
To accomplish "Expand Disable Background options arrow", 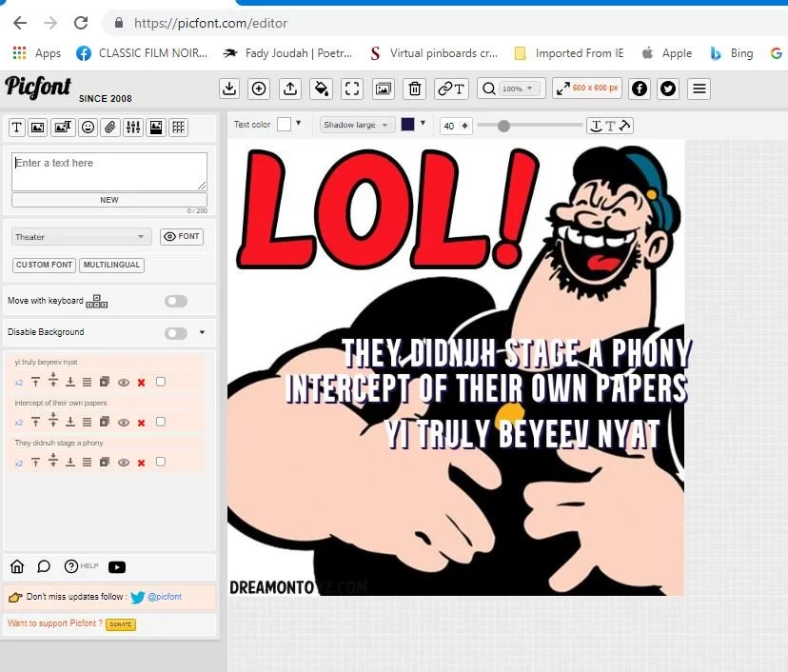I will click(202, 332).
